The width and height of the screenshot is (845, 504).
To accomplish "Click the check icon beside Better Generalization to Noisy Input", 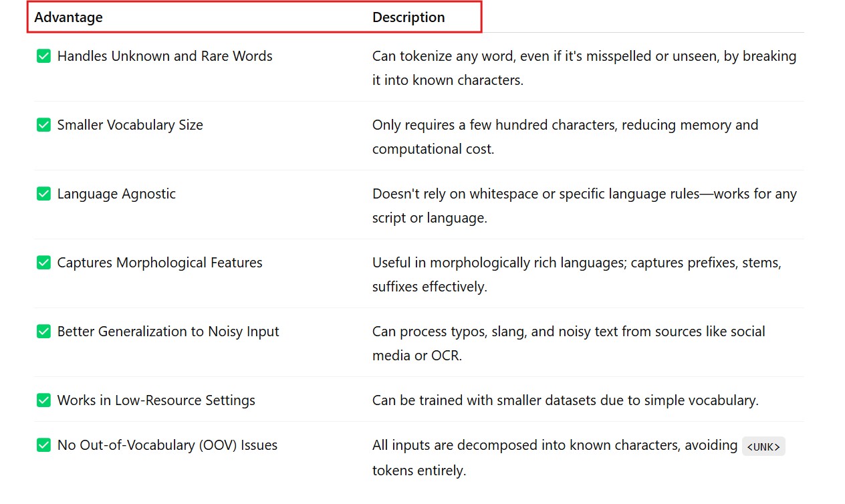I will [x=43, y=332].
